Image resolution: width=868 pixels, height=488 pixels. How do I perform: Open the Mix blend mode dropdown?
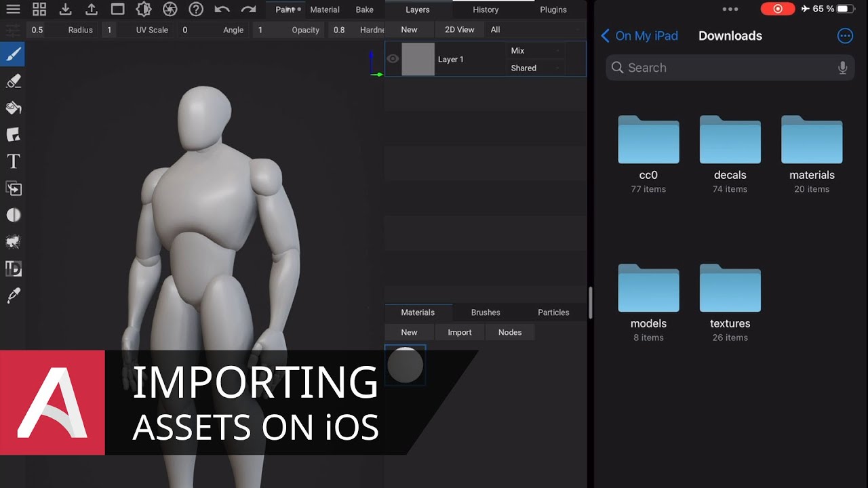click(x=535, y=51)
